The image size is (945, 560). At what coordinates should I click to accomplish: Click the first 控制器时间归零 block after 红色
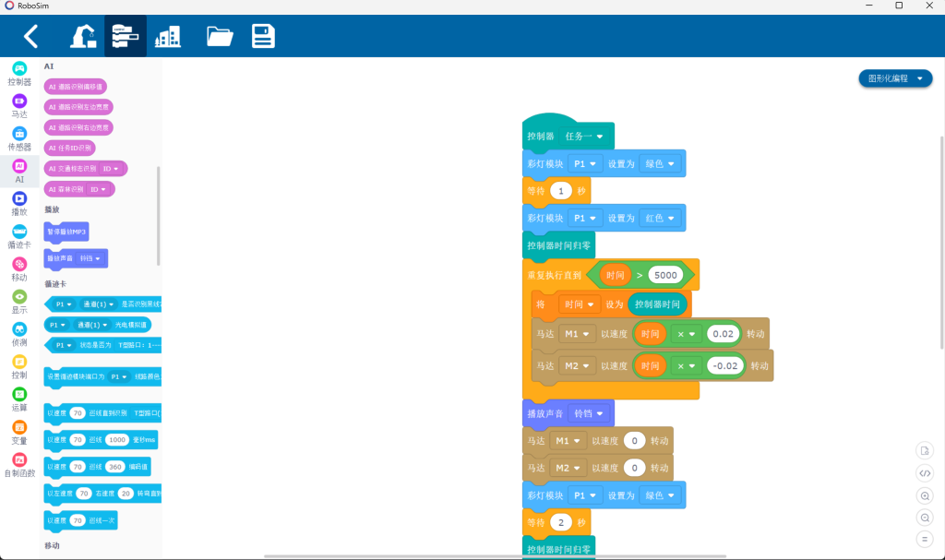tap(558, 246)
